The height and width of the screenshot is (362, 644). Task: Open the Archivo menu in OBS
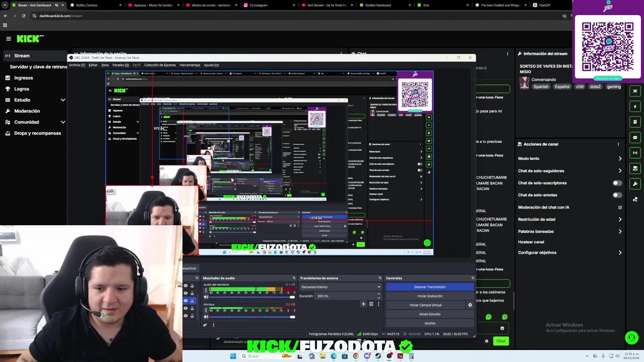(77, 65)
